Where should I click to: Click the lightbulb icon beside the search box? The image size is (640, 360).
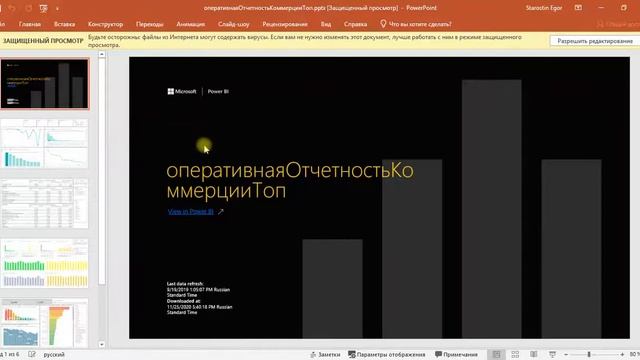[383, 24]
